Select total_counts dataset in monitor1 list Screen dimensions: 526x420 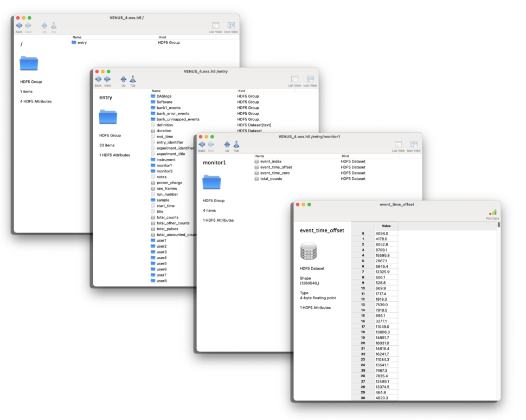271,179
